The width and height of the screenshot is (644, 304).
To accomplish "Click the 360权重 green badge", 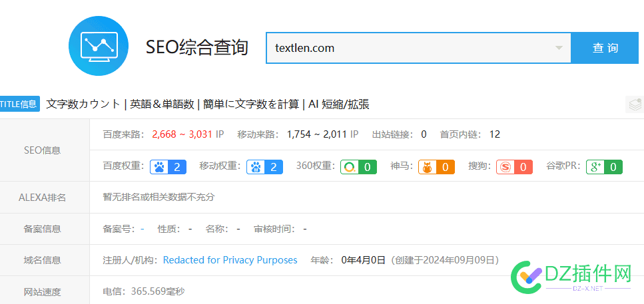I will [358, 167].
